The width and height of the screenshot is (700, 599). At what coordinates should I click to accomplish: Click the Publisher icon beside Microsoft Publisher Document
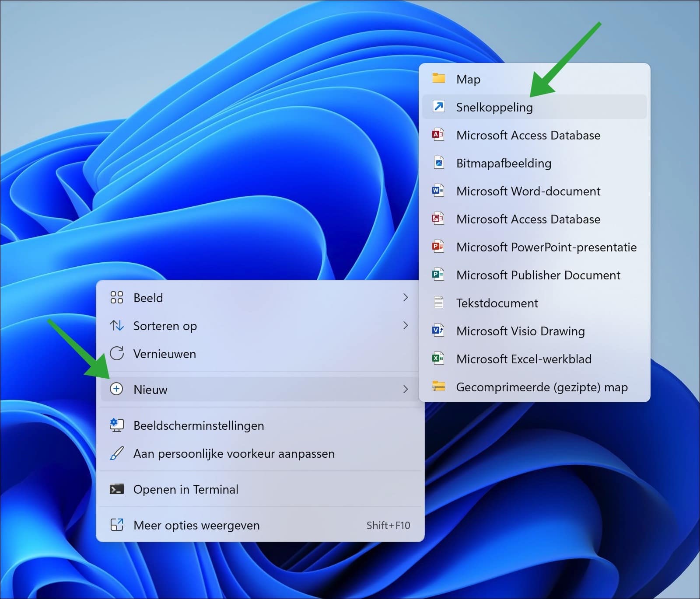(438, 275)
